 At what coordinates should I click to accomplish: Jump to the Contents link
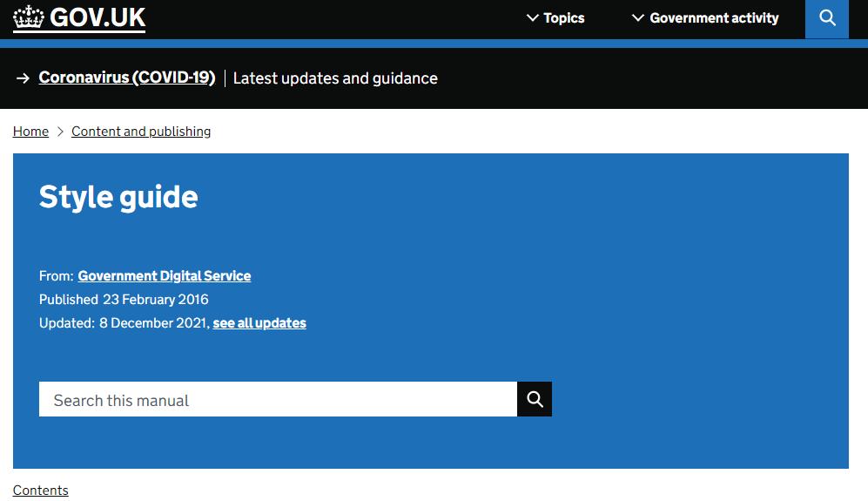[41, 491]
